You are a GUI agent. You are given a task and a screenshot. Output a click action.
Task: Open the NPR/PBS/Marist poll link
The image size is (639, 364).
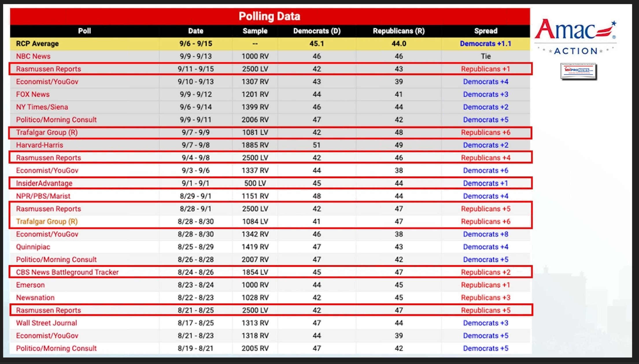point(43,196)
